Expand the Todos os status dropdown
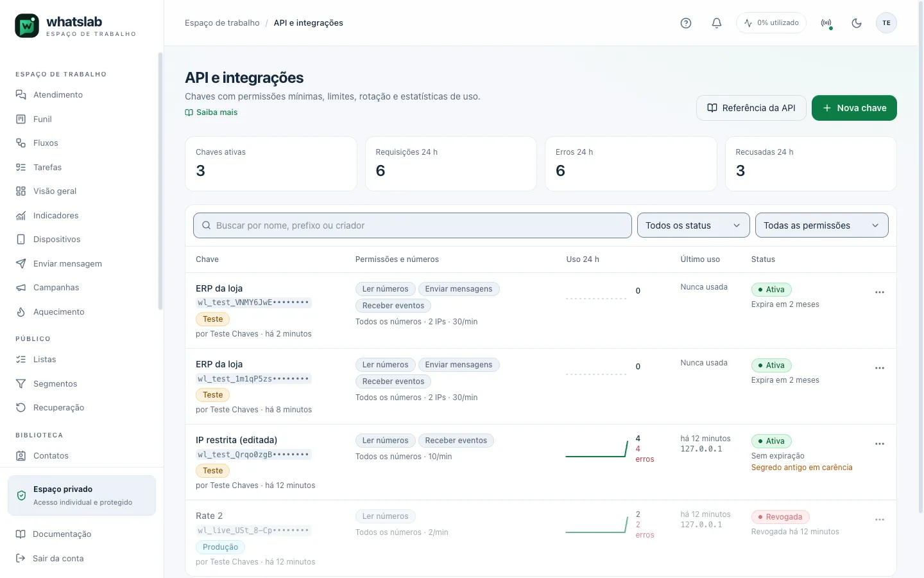This screenshot has width=924, height=578. click(x=693, y=225)
